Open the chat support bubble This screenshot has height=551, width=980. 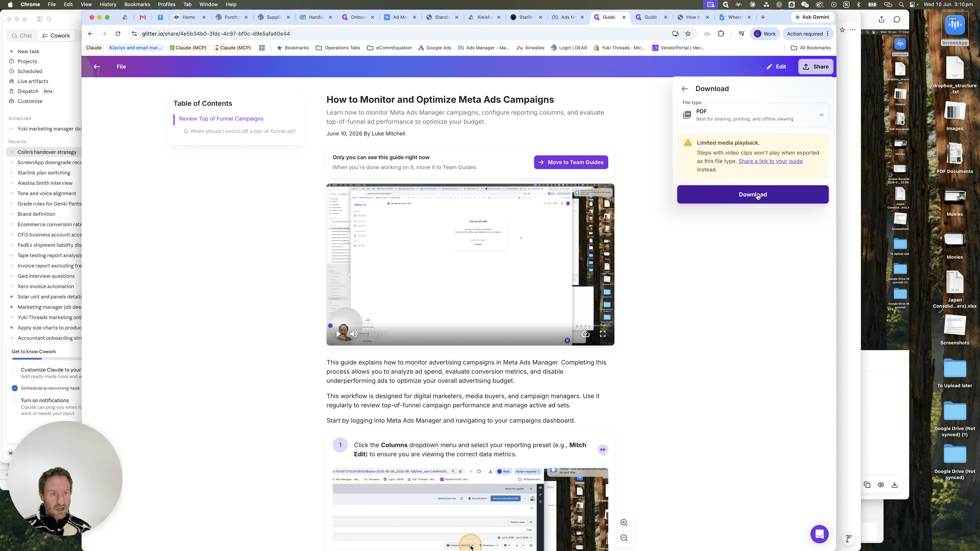819,534
